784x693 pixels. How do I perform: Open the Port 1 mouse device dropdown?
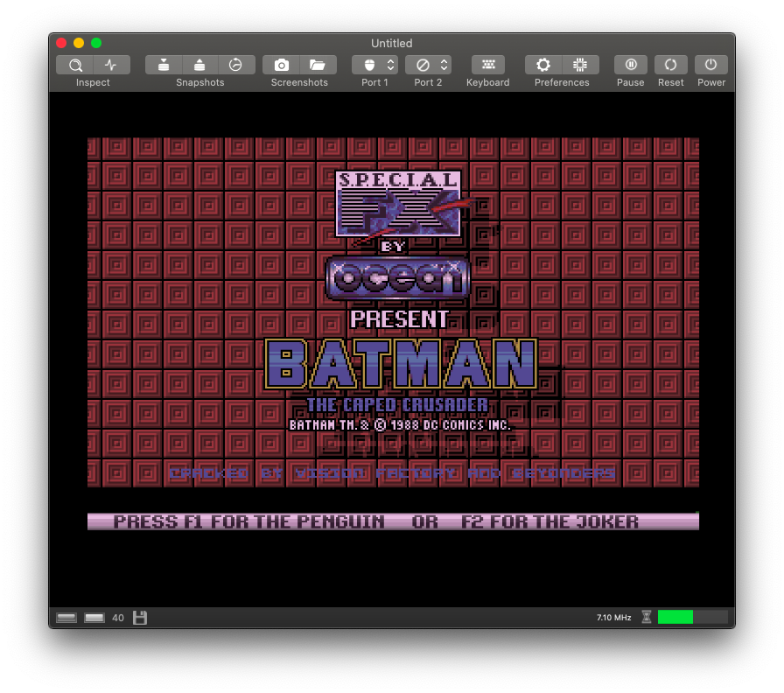pos(374,65)
